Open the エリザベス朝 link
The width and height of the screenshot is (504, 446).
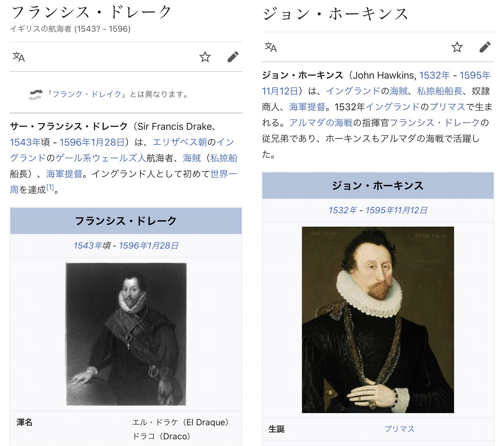point(180,142)
